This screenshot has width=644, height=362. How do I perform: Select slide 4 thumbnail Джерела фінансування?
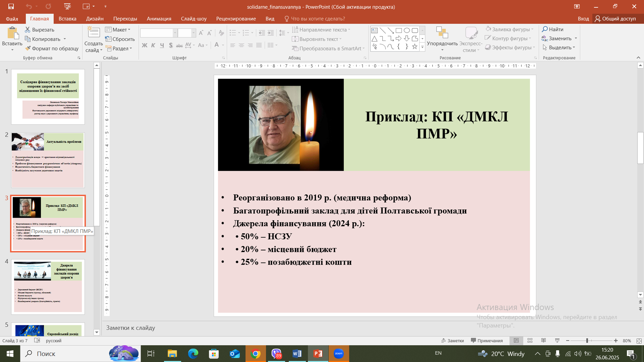(48, 287)
